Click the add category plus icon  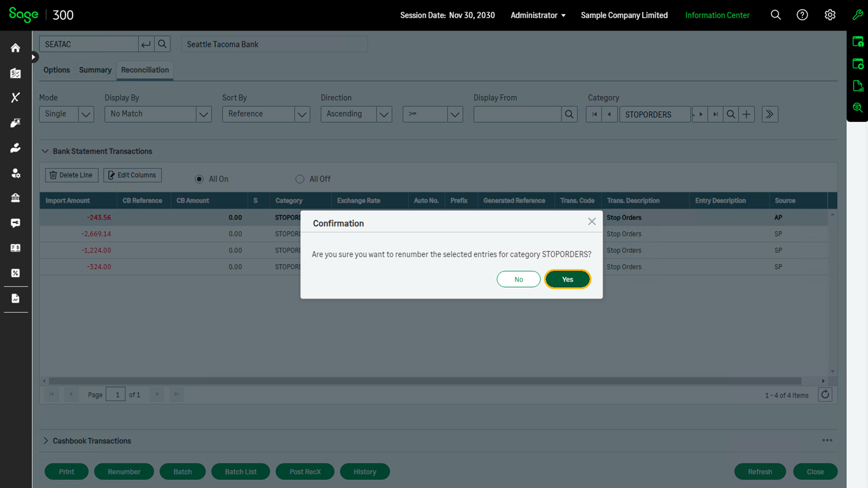click(x=746, y=114)
